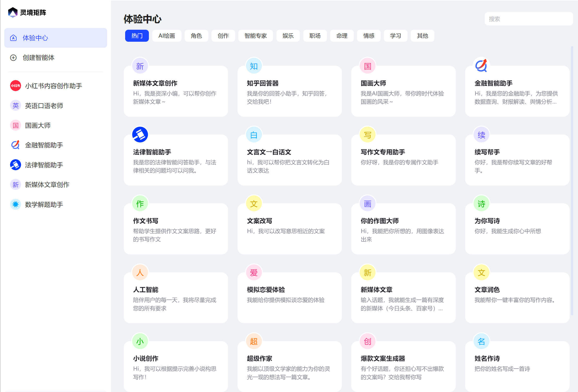Switch to the AI绘画 category tab

[x=167, y=35]
